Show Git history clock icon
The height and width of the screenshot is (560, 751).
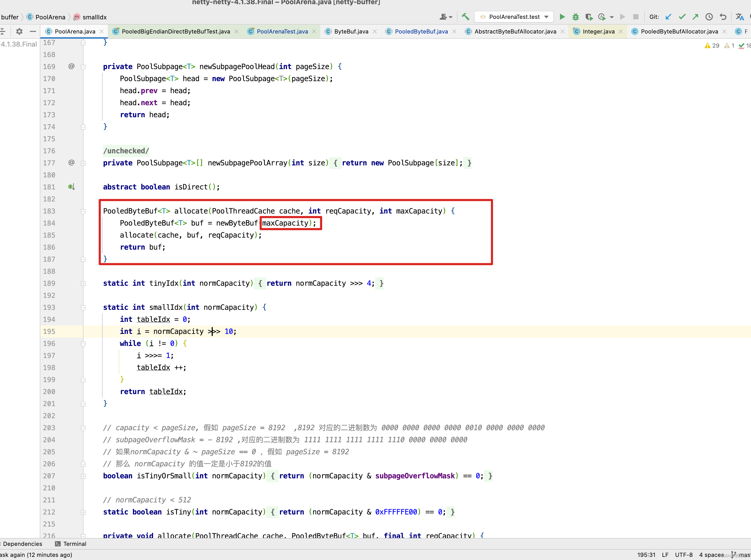(x=709, y=16)
